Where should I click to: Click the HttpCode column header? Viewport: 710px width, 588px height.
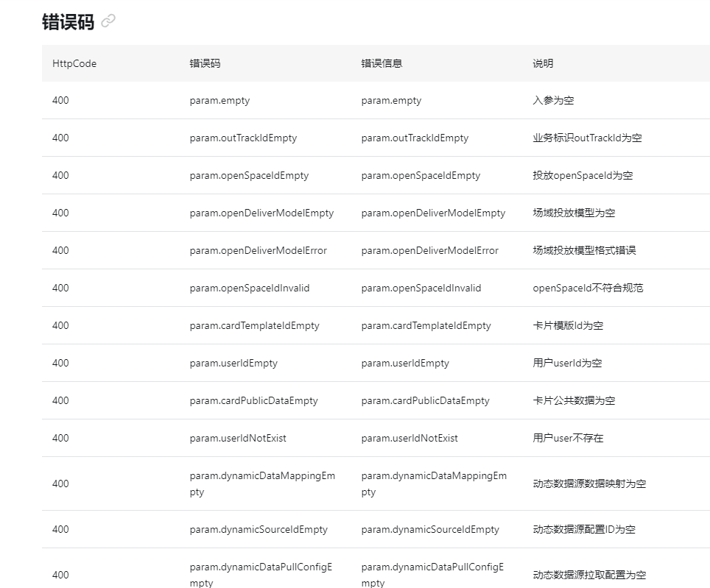tap(74, 63)
